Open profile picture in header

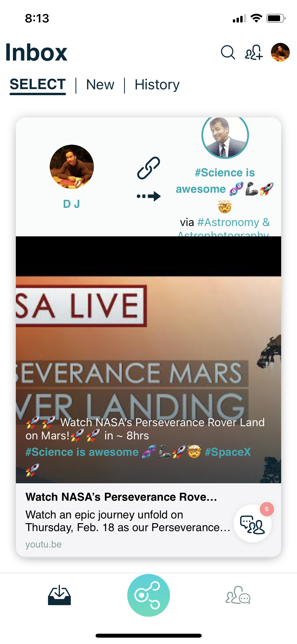(280, 52)
